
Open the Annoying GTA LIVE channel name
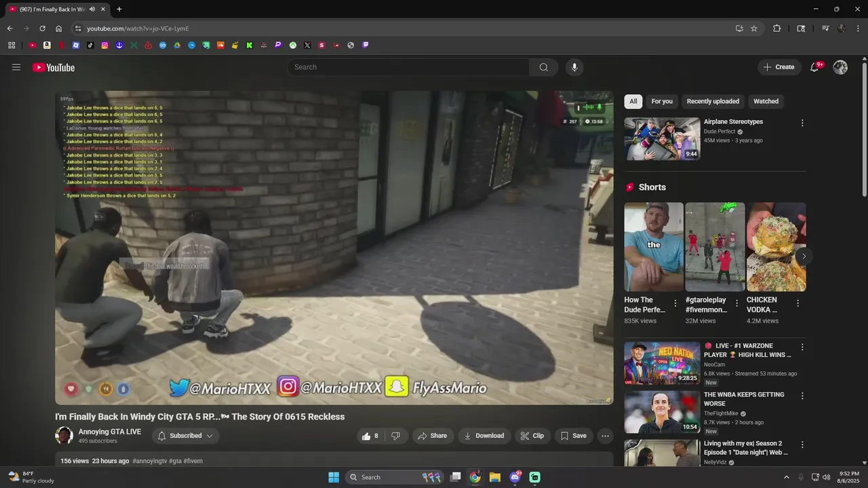(x=110, y=432)
